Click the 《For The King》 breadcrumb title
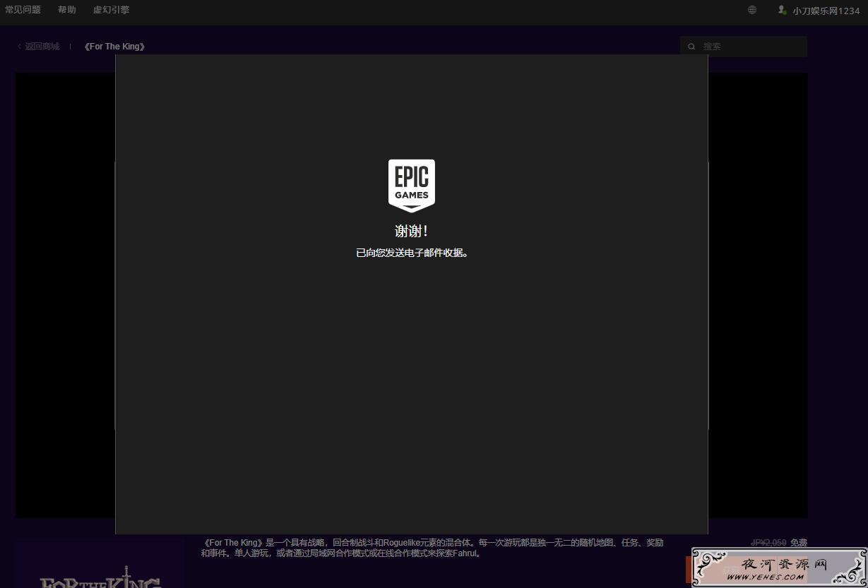Image resolution: width=868 pixels, height=588 pixels. click(x=114, y=47)
